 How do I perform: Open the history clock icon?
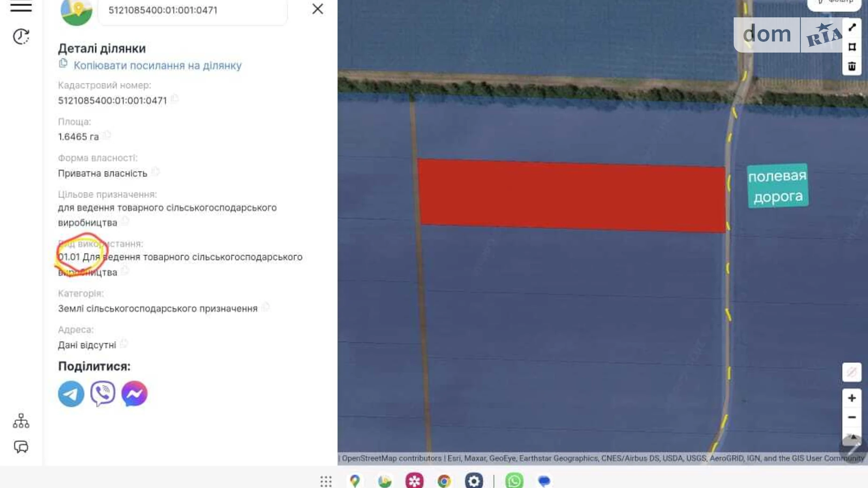(x=21, y=37)
